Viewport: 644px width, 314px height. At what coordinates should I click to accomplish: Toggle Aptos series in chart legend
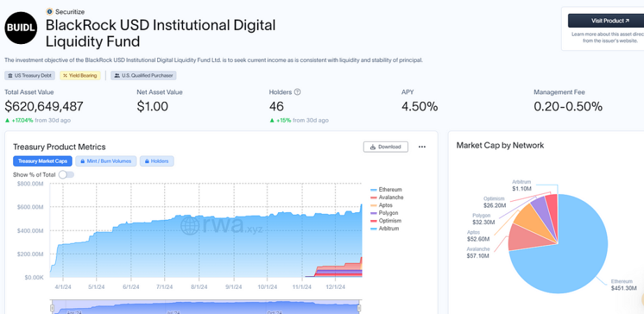(x=381, y=205)
